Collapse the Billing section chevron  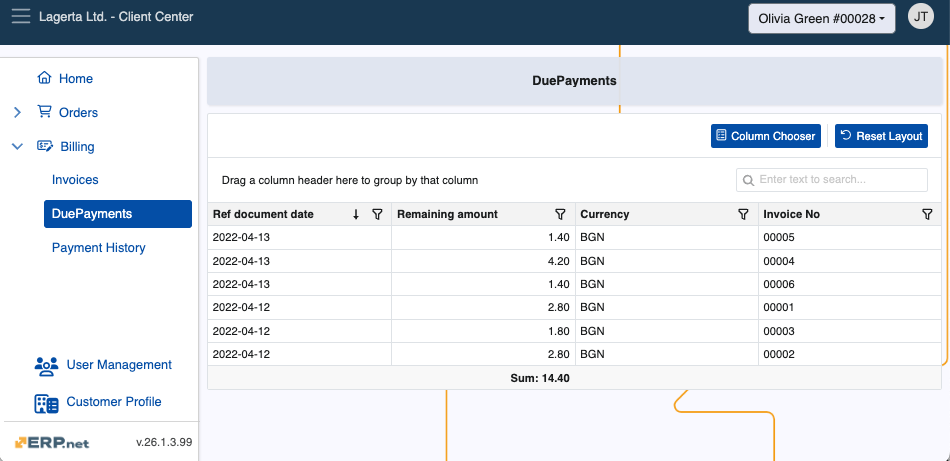(x=17, y=147)
